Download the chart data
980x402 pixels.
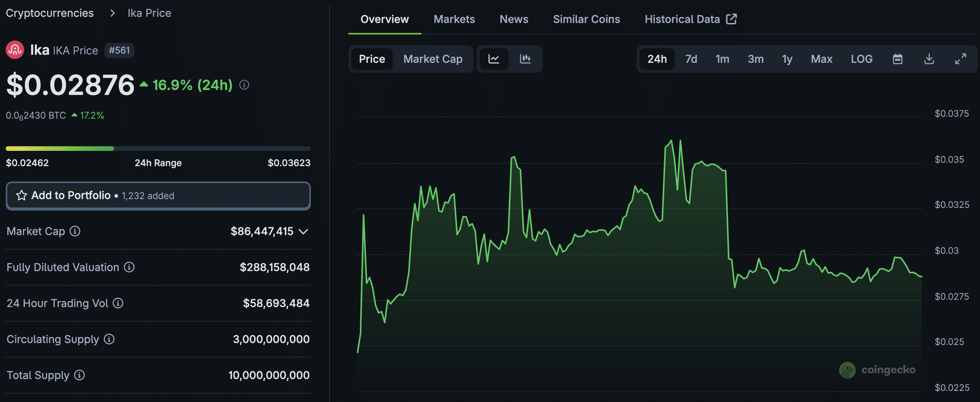pyautogui.click(x=929, y=59)
